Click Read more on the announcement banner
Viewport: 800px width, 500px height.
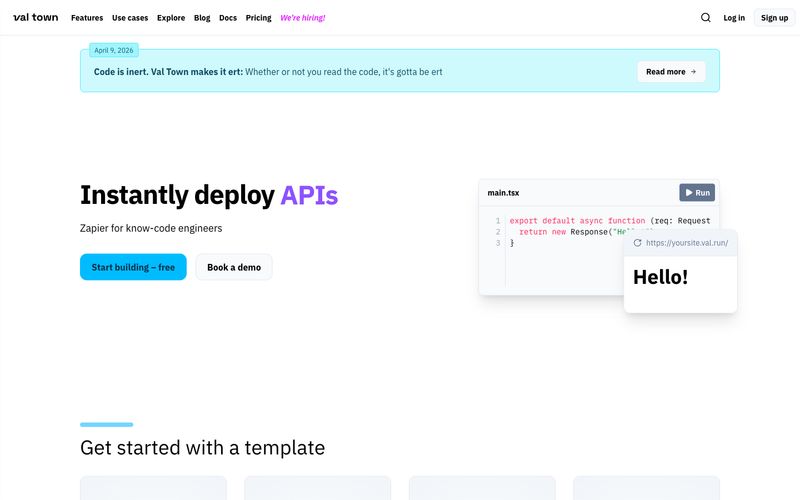pos(671,72)
